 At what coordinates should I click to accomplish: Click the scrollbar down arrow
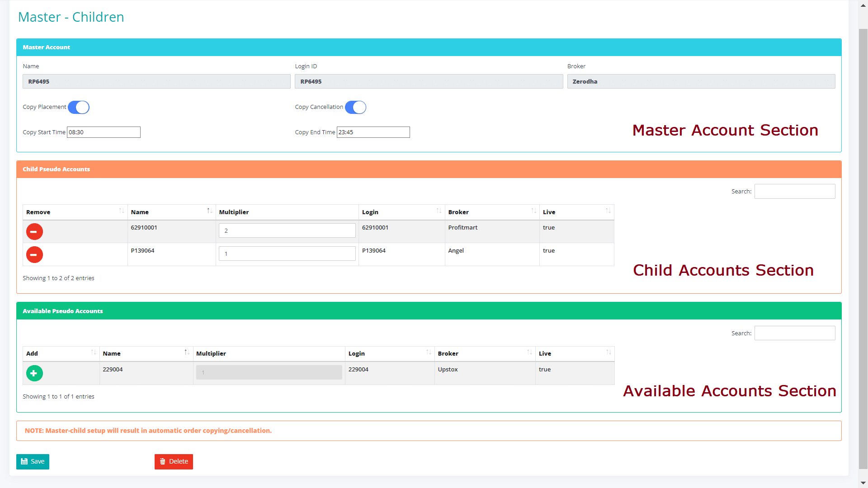click(863, 483)
